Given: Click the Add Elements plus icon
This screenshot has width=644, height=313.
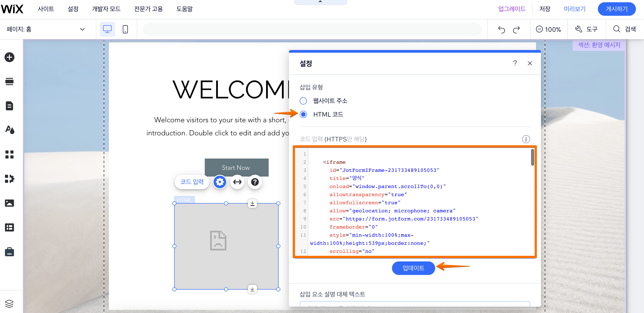Looking at the screenshot, I should click(9, 57).
